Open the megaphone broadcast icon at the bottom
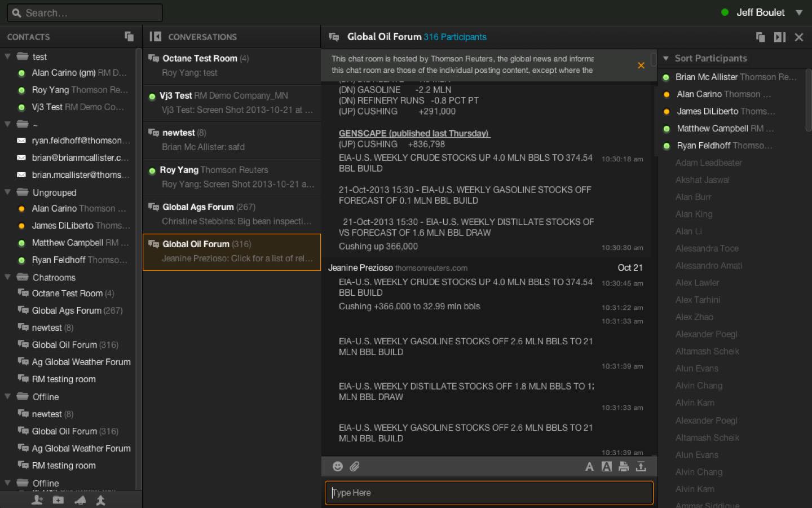 point(80,500)
